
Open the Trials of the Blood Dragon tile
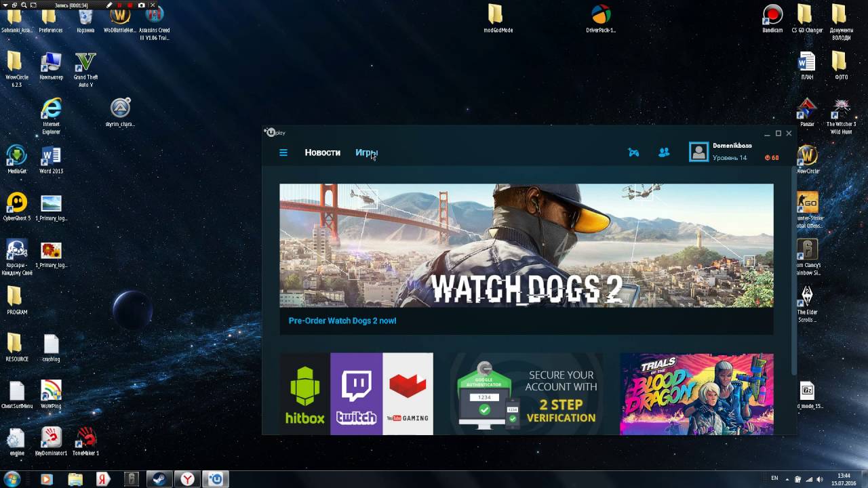(x=696, y=393)
